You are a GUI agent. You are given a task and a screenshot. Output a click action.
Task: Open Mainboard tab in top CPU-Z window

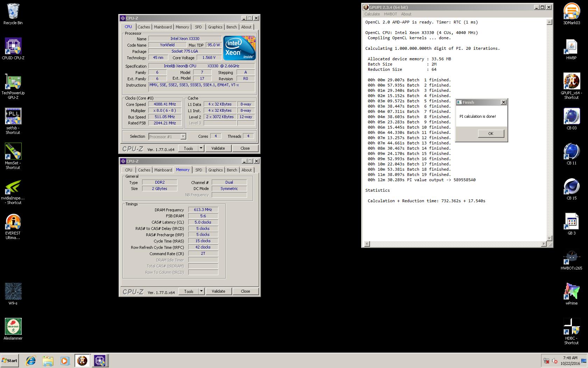pyautogui.click(x=163, y=27)
